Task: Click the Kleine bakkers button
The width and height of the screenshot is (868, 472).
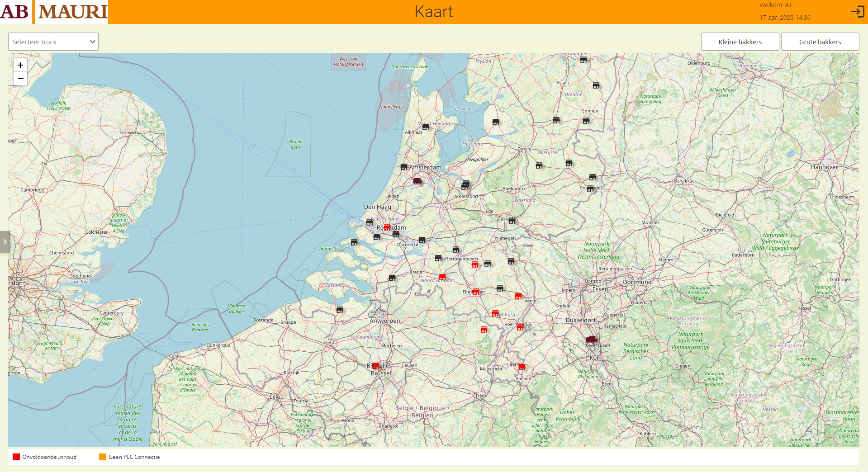Action: [x=740, y=42]
